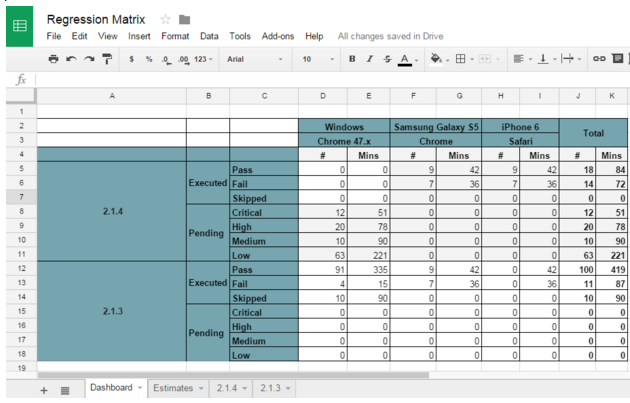
Task: Click the Merge cells icon
Action: pos(485,59)
